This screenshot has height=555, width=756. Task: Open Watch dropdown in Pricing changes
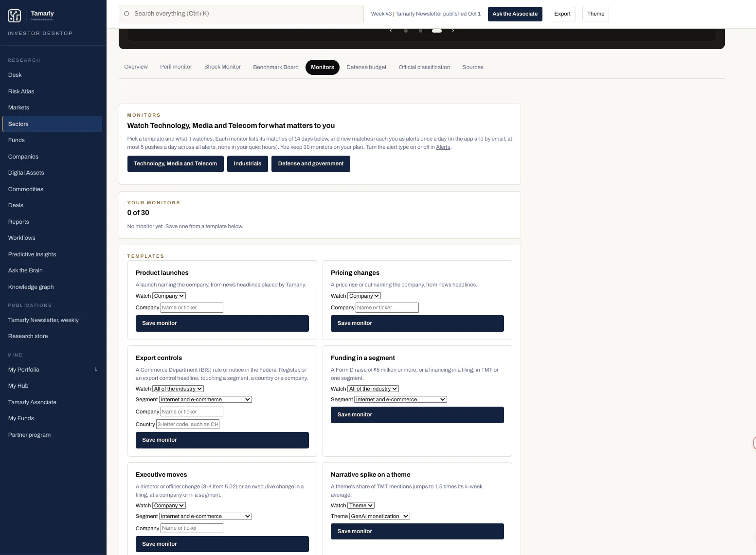click(x=364, y=296)
